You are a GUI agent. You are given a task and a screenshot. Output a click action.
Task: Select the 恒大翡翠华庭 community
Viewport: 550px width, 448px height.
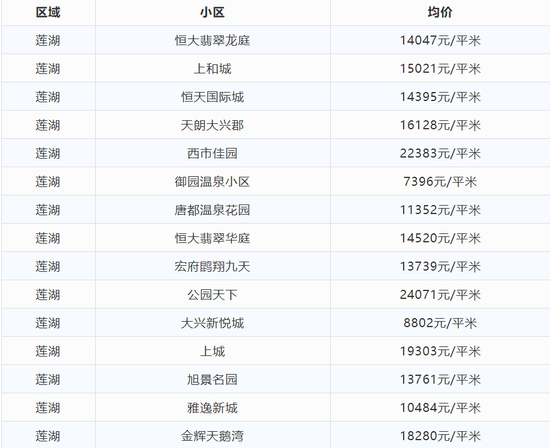(x=213, y=238)
